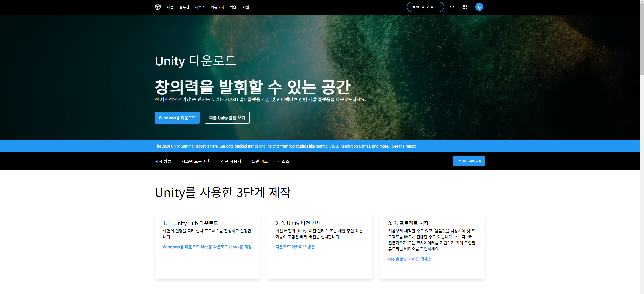Open the apps grid waffle icon
The image size is (644, 294).
(465, 7)
